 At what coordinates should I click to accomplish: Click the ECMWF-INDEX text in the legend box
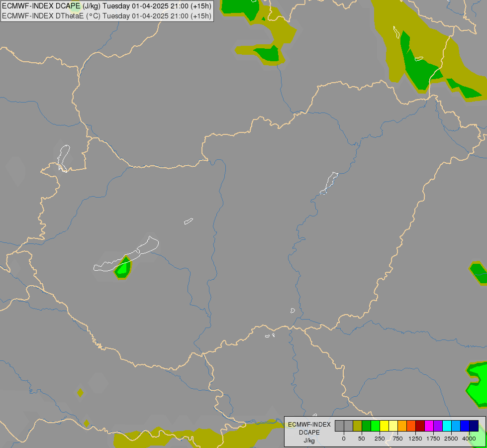pos(309,425)
